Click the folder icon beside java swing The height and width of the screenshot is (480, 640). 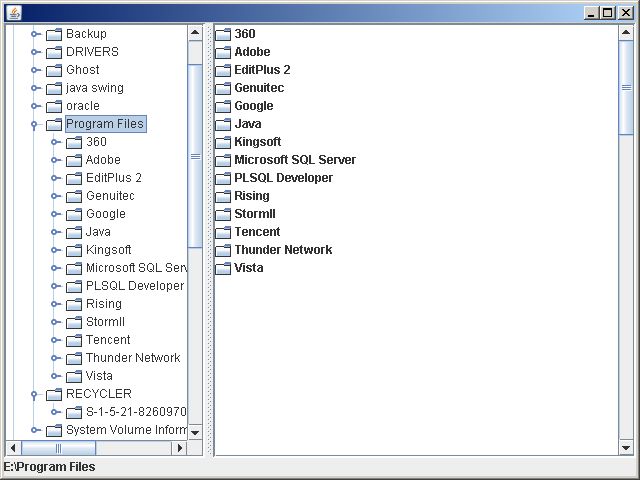pos(54,88)
